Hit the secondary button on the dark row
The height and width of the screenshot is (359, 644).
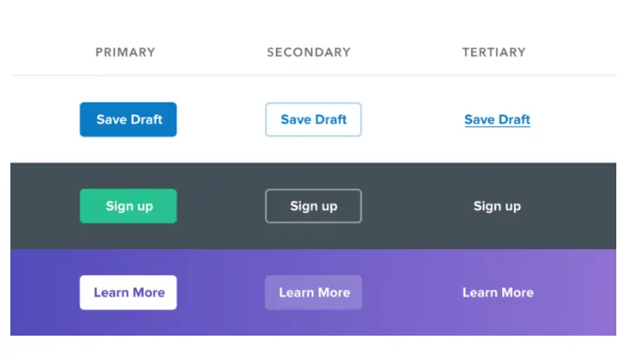click(313, 206)
